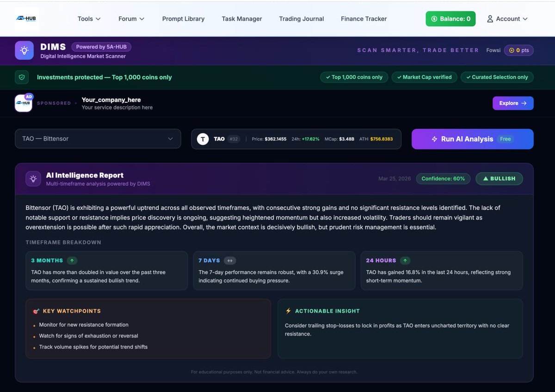Click the #32 rank badge
The height and width of the screenshot is (392, 555).
pyautogui.click(x=234, y=139)
